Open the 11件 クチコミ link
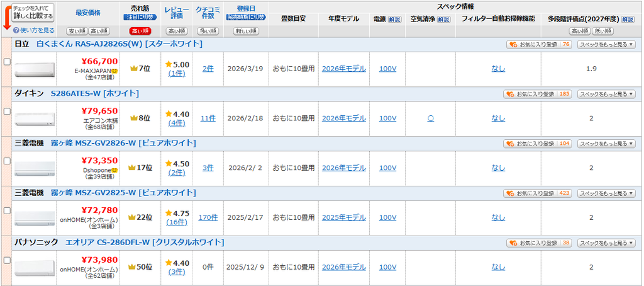644x286 pixels. click(208, 118)
